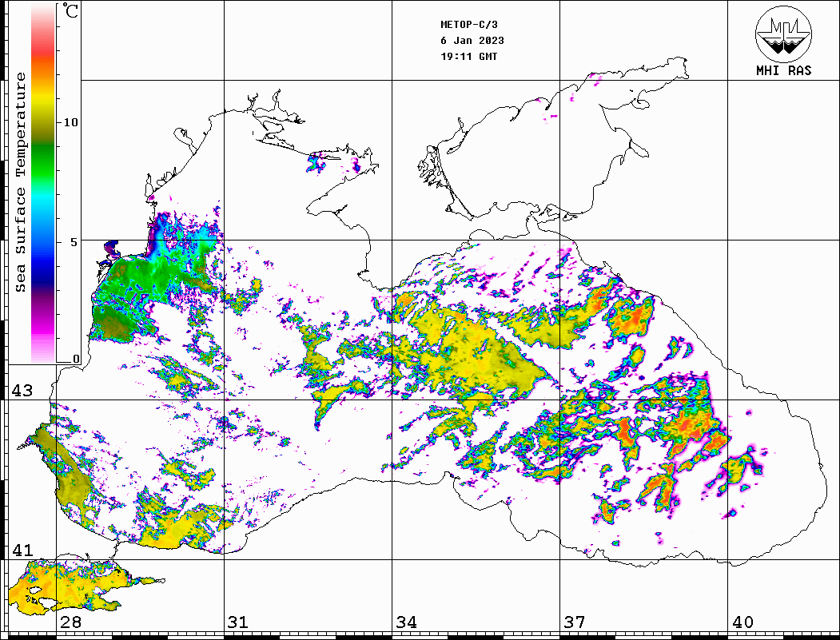The height and width of the screenshot is (640, 840).
Task: Click latitude label '41'
Action: click(22, 550)
